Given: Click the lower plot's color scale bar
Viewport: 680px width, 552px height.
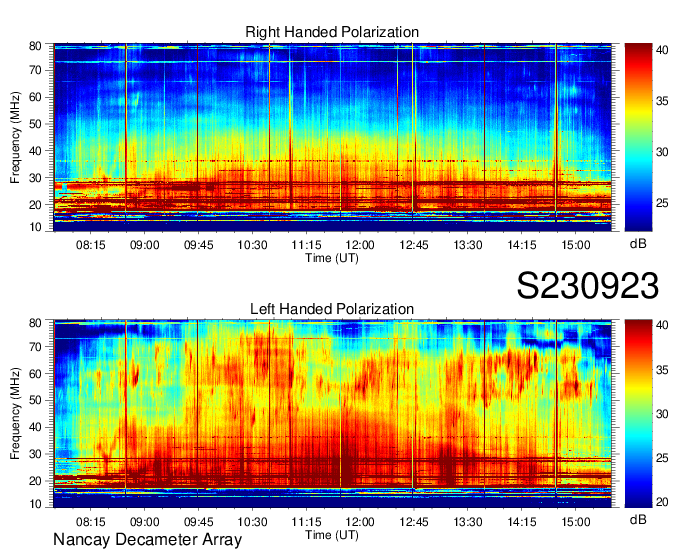Looking at the screenshot, I should pos(638,414).
